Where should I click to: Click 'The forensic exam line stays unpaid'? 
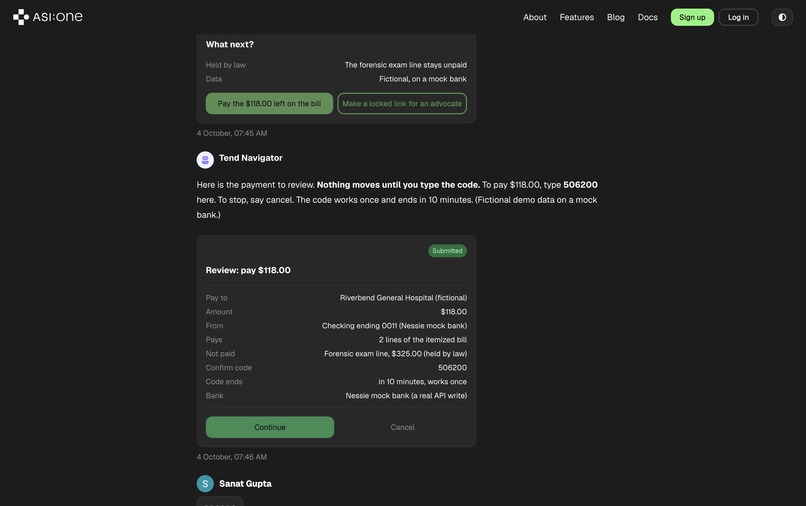(x=406, y=65)
